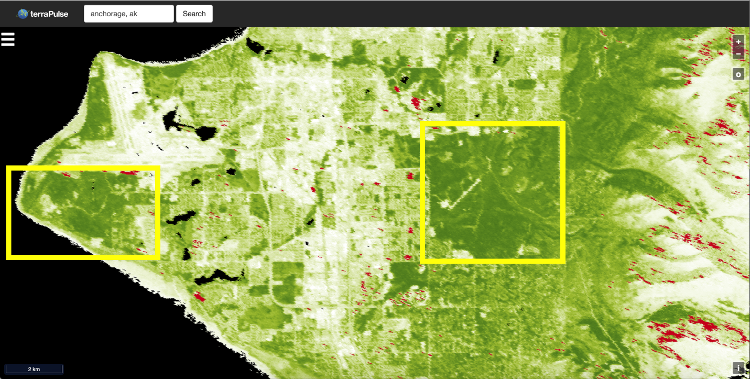Click the terraPulse brand name

[x=49, y=14]
